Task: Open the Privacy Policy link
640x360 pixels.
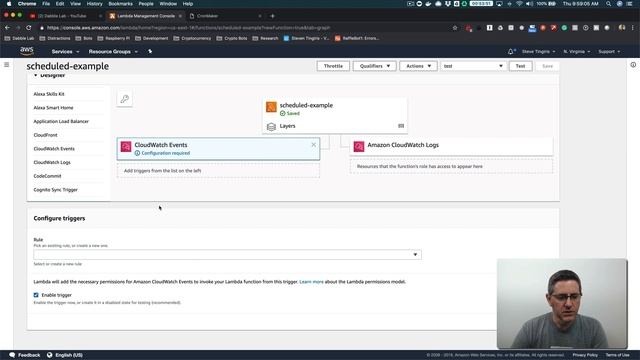Action: (585, 355)
